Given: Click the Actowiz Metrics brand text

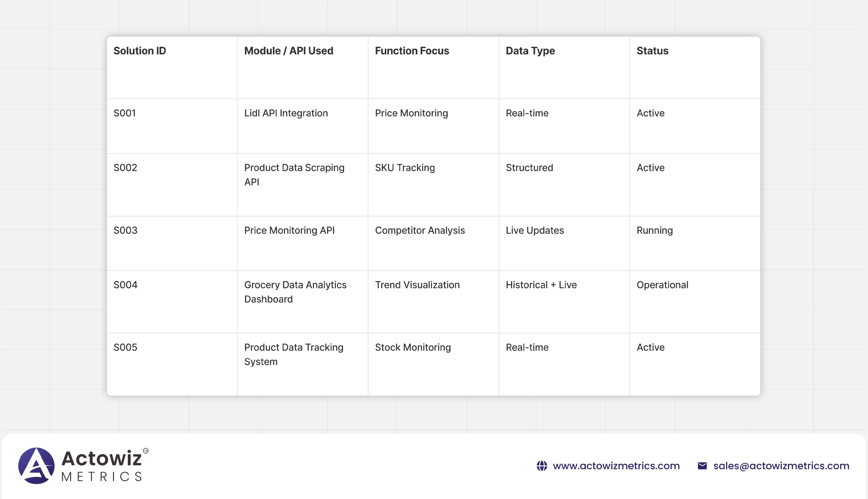Looking at the screenshot, I should 102,465.
